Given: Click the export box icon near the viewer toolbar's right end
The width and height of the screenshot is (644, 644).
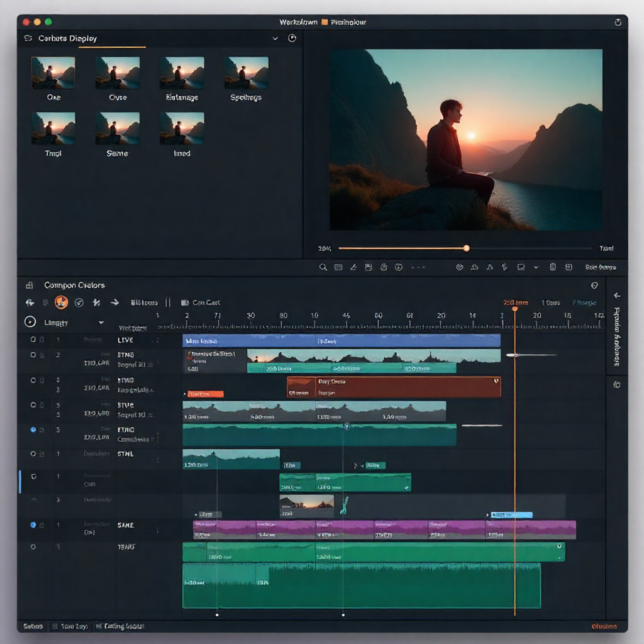Looking at the screenshot, I should coord(569,267).
